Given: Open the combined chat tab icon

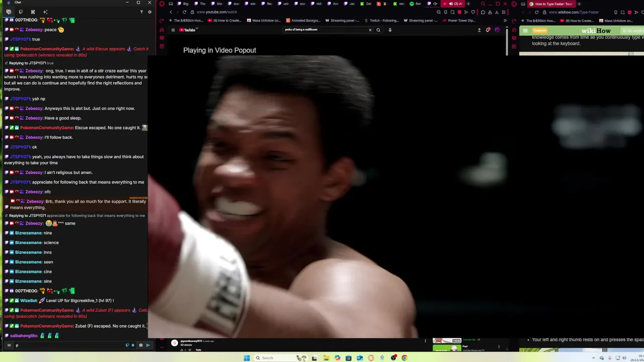Looking at the screenshot, I should coord(9,12).
